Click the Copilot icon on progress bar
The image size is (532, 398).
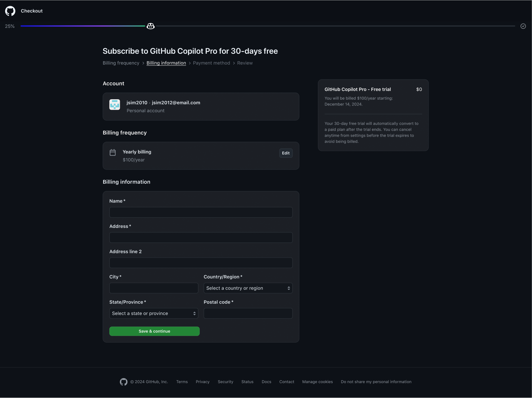coord(150,26)
